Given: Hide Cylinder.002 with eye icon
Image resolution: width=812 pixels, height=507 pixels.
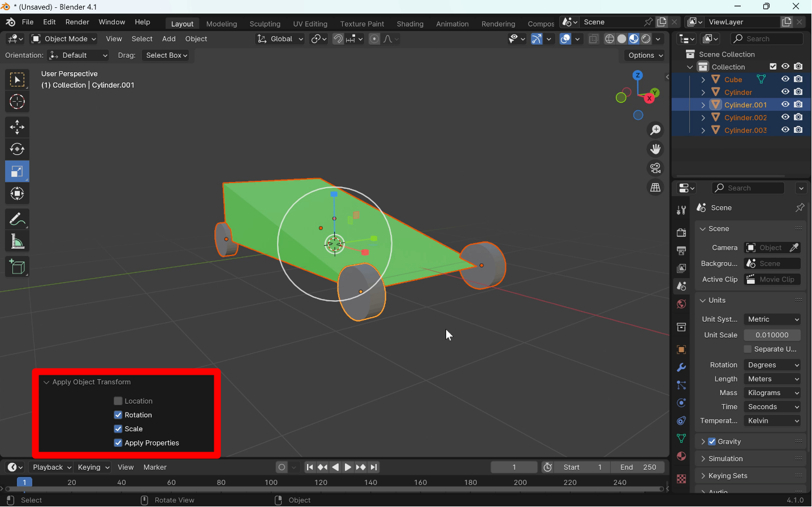Looking at the screenshot, I should tap(785, 118).
